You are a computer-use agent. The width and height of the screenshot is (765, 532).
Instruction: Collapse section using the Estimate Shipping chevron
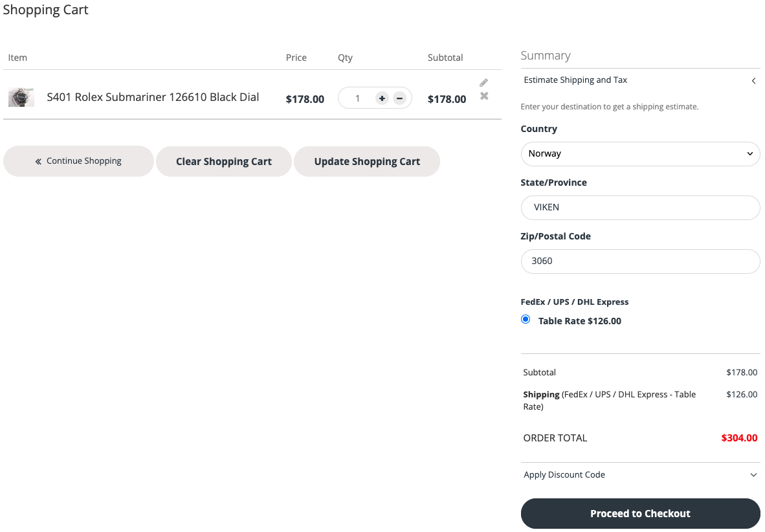[x=753, y=81]
